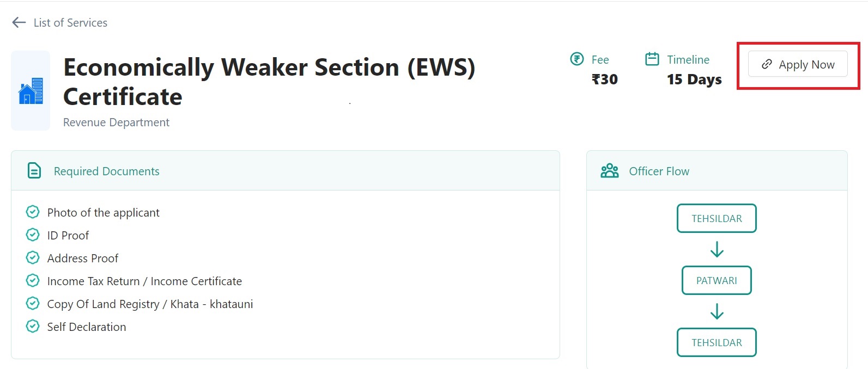Select the first TEHSILDAR box
868x369 pixels.
tap(717, 218)
